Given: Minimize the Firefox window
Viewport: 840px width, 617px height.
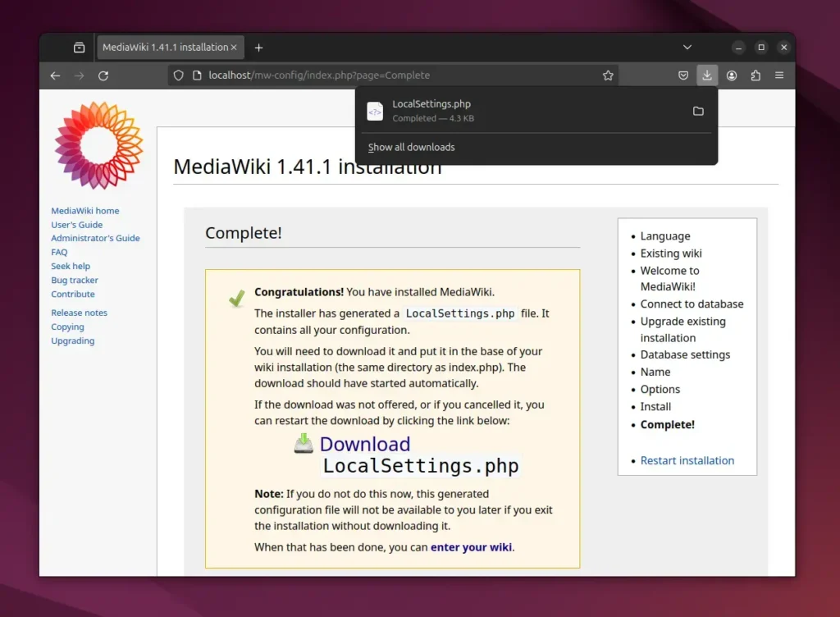Looking at the screenshot, I should pyautogui.click(x=739, y=48).
